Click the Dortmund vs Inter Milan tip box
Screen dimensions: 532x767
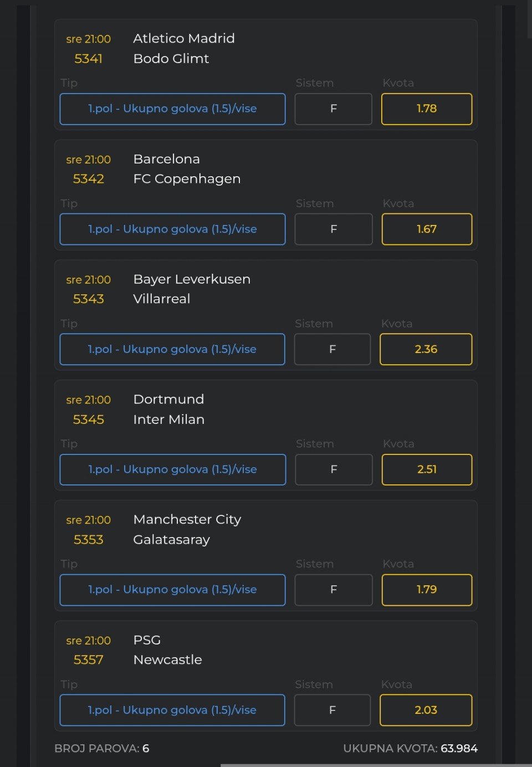pyautogui.click(x=172, y=469)
